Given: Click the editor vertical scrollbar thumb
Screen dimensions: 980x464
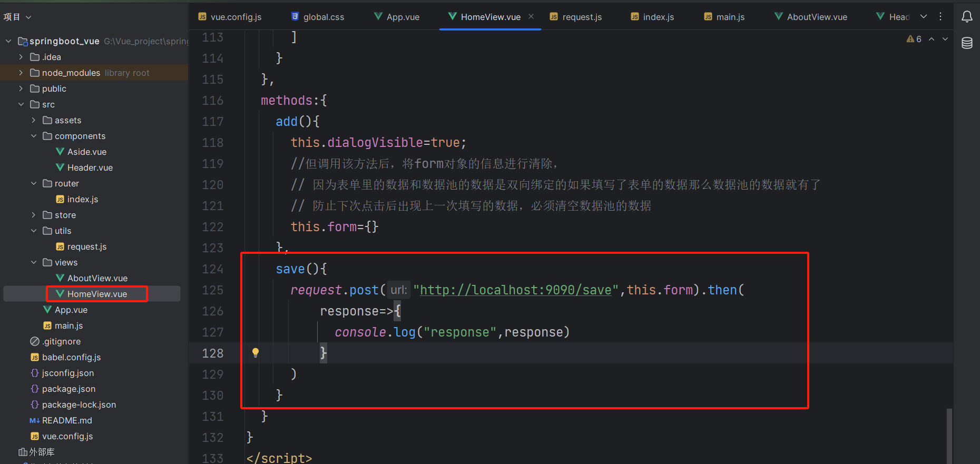Looking at the screenshot, I should point(949,436).
